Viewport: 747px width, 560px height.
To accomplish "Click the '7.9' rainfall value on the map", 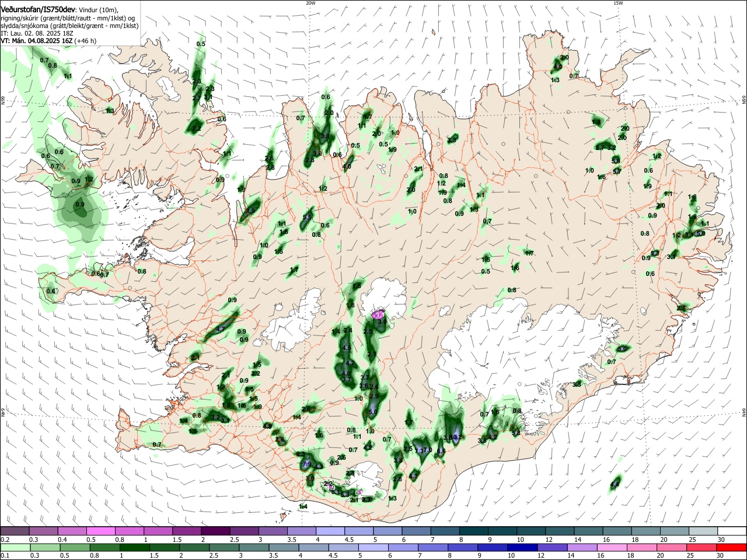I will click(x=307, y=464).
